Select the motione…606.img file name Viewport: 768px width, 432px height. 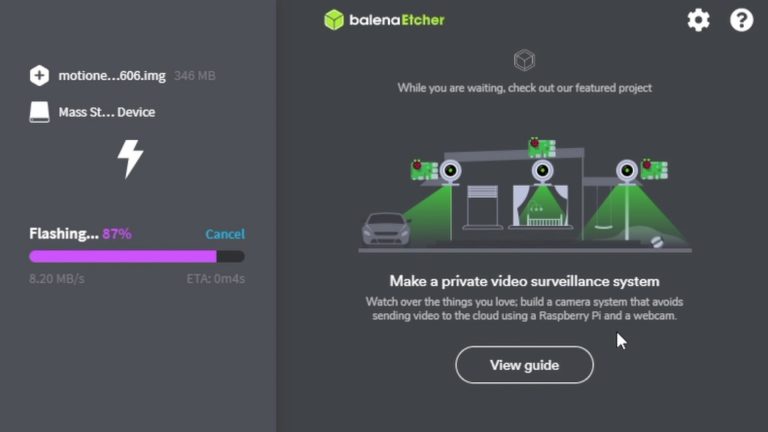tap(112, 76)
